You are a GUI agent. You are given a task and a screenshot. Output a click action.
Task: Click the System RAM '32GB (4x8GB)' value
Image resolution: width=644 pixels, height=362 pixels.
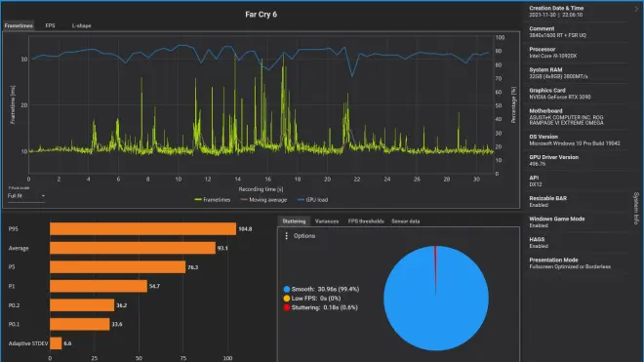[x=558, y=76]
